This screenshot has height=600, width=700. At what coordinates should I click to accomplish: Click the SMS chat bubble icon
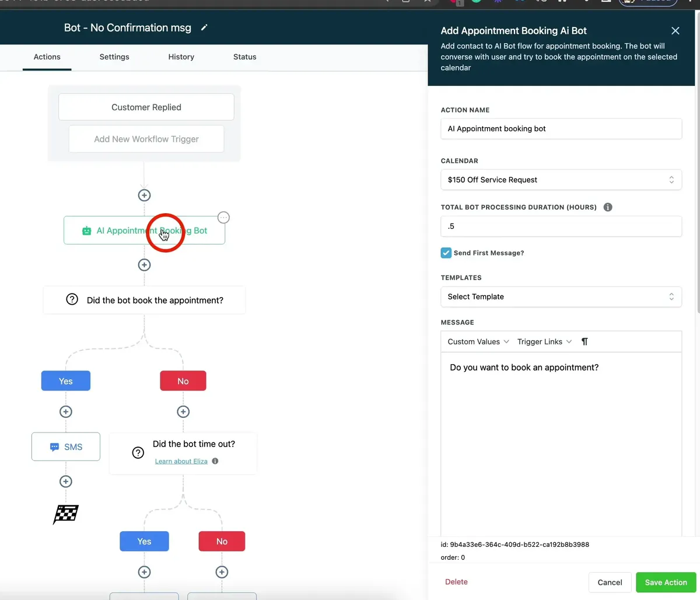point(54,447)
